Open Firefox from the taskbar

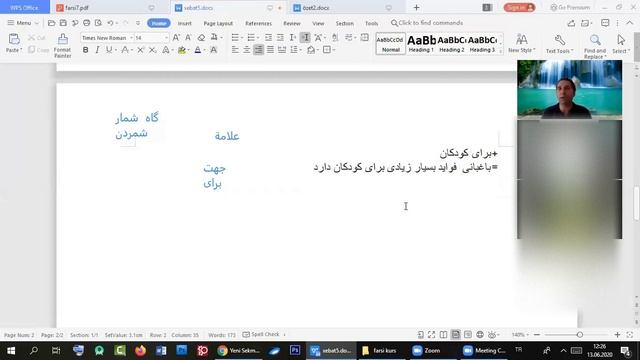[140, 351]
